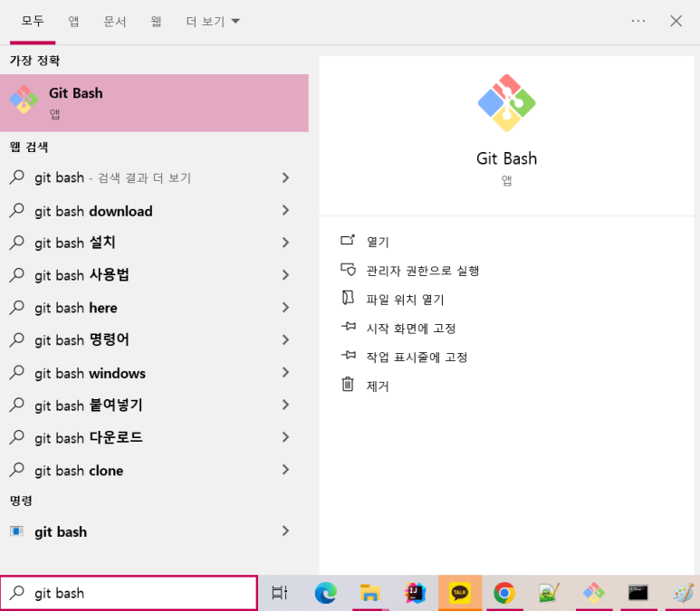Image resolution: width=700 pixels, height=611 pixels.
Task: Switch to the 앱 tab
Action: point(73,21)
